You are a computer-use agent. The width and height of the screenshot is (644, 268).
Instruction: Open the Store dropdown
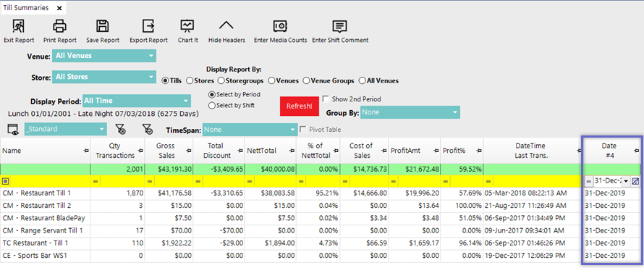click(x=104, y=77)
